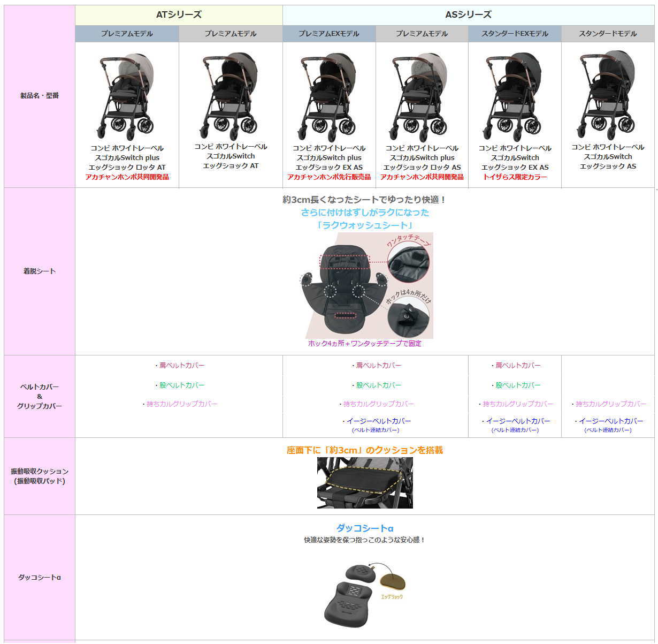
Task: Click the ホックは4ヵ所だけ hook close-up circle
Action: [408, 316]
